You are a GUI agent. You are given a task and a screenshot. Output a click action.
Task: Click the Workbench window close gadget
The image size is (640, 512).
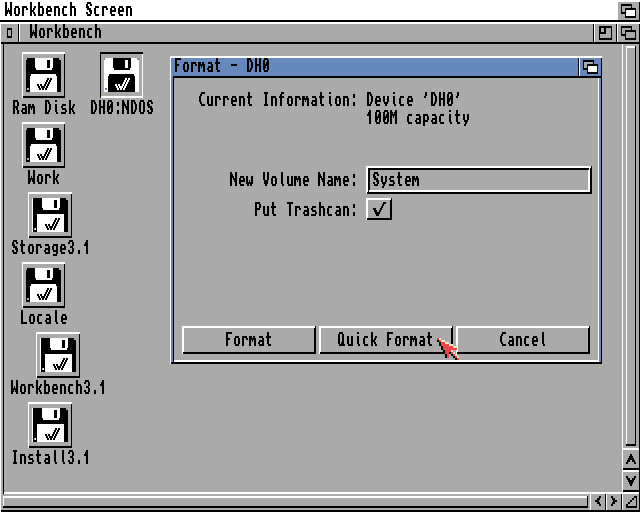tap(9, 33)
